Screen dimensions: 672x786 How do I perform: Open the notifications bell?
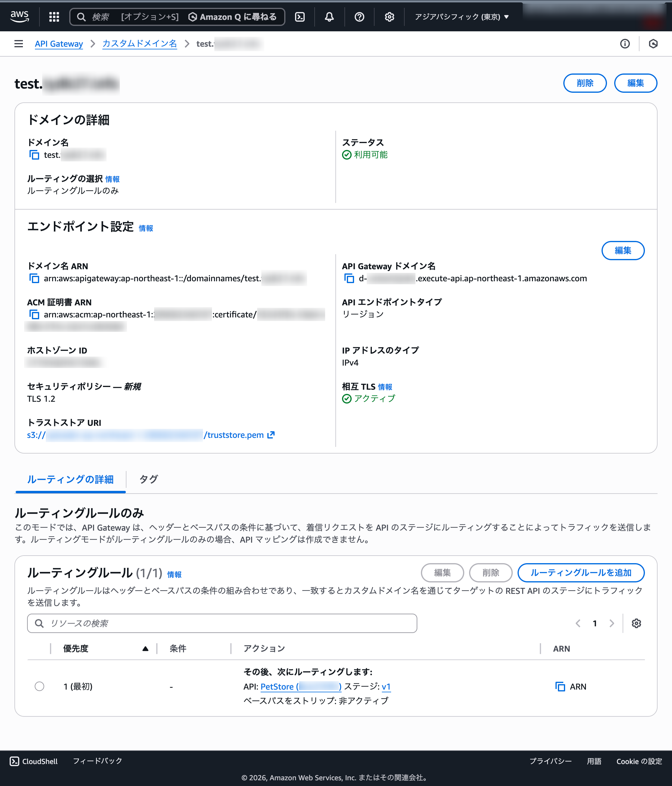(329, 17)
